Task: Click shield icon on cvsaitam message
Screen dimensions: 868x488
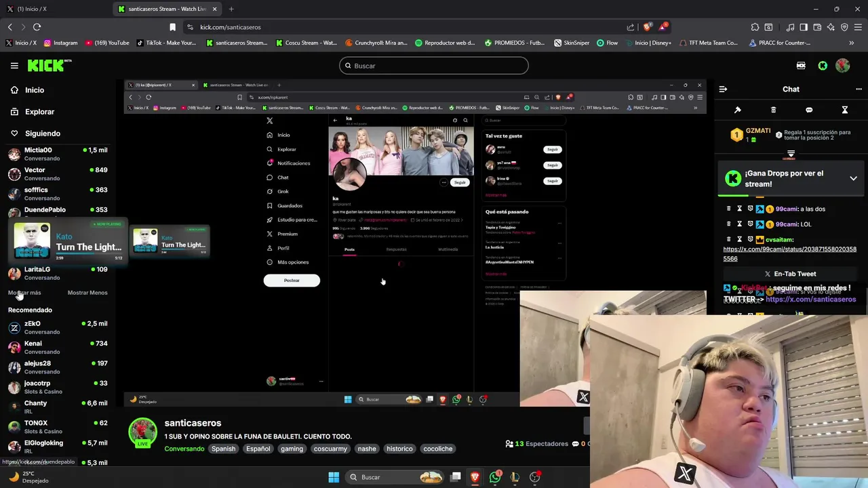Action: pyautogui.click(x=750, y=239)
